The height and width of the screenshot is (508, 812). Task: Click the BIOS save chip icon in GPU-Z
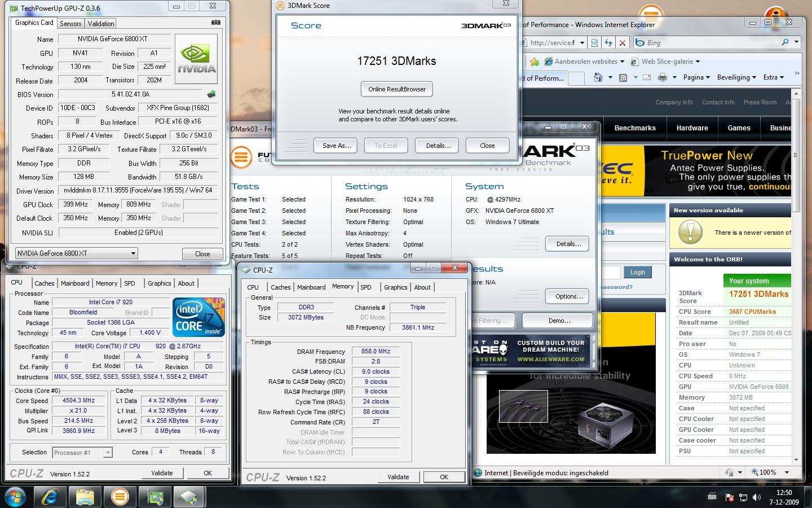click(x=211, y=94)
